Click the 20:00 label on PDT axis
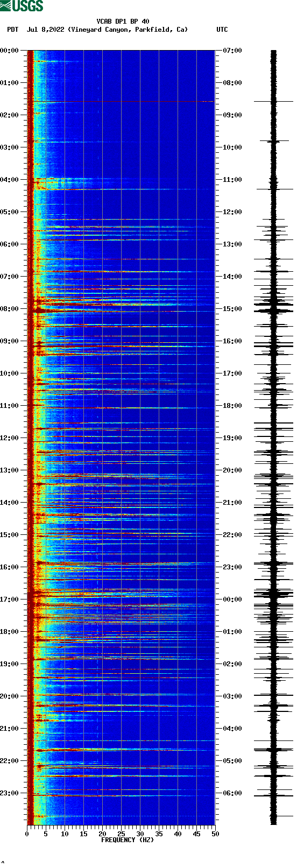 point(10,696)
